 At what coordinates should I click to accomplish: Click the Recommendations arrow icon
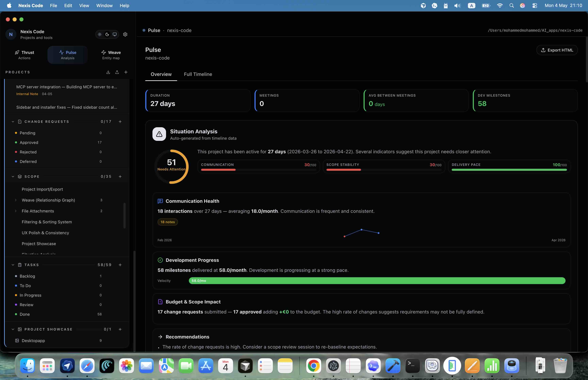coord(160,337)
